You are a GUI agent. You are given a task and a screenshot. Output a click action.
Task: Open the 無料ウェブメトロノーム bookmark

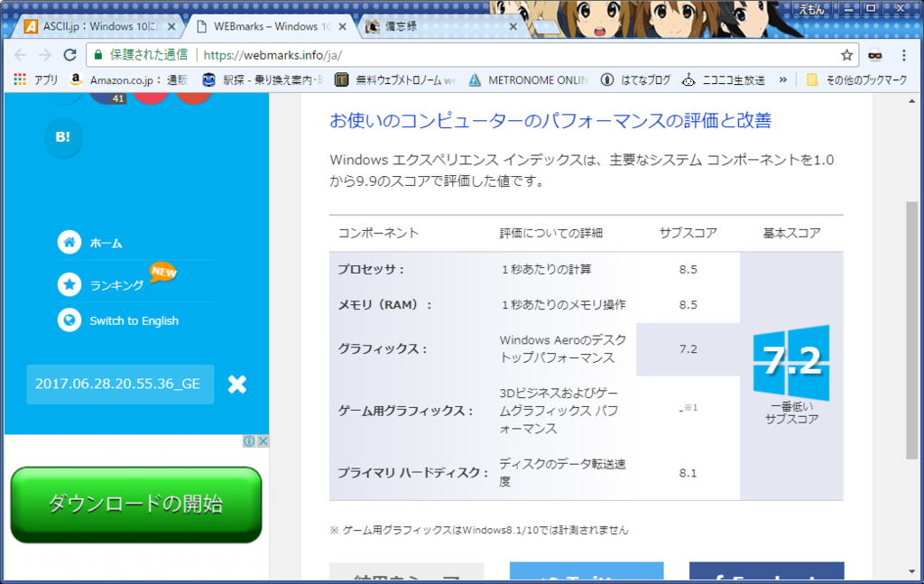[x=395, y=80]
